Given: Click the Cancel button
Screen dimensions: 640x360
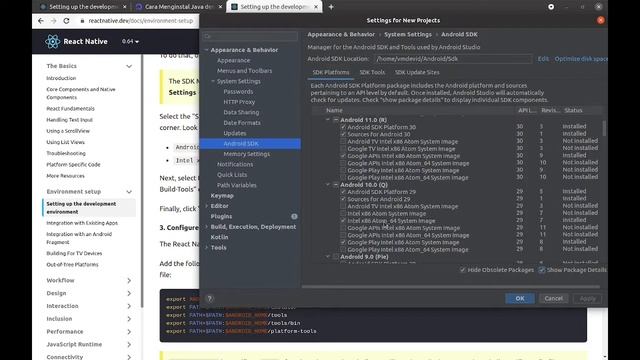Looking at the screenshot, I should [553, 298].
